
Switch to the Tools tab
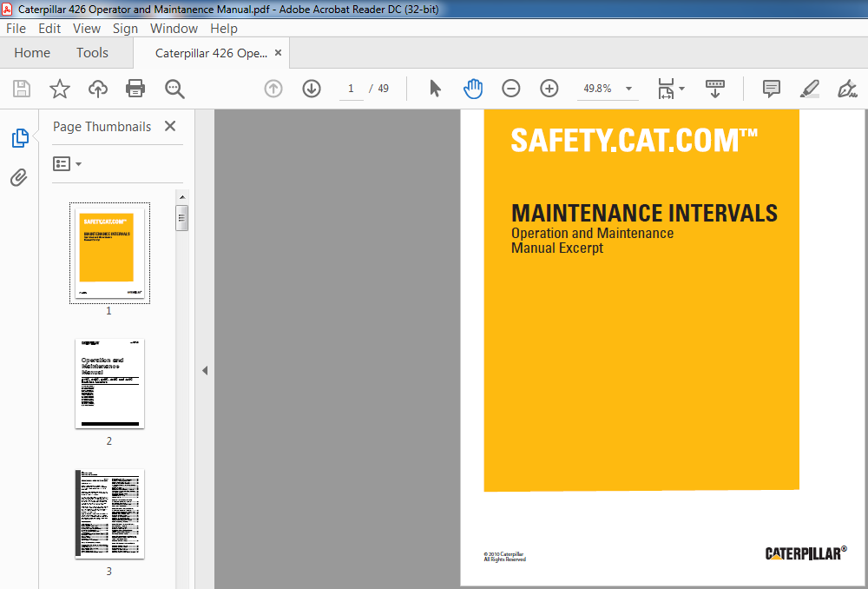92,53
